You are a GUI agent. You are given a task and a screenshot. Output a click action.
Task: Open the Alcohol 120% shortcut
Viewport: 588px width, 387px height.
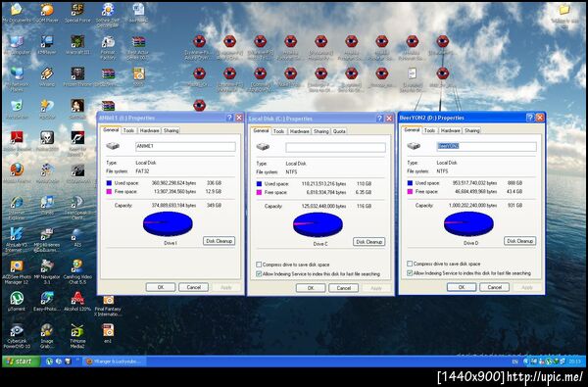tap(77, 302)
